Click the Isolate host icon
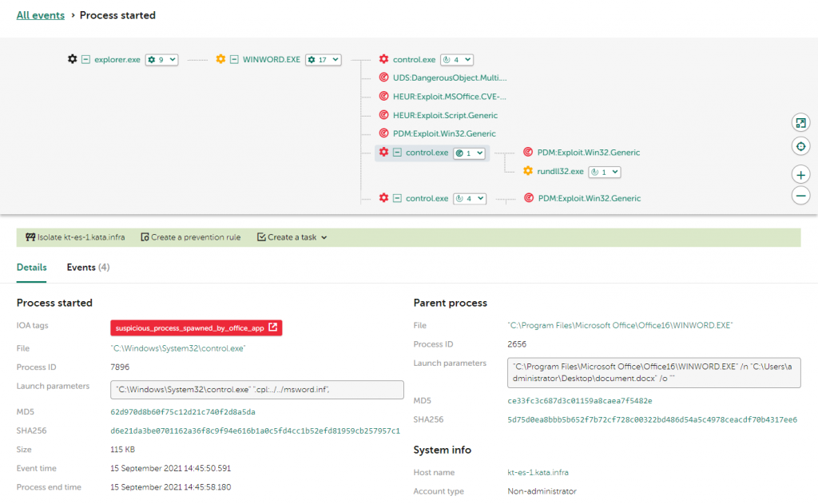The width and height of the screenshot is (818, 504). [30, 237]
